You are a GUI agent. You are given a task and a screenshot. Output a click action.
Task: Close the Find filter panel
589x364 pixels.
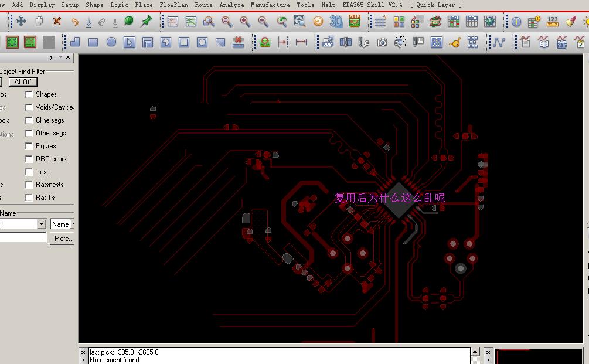point(67,57)
